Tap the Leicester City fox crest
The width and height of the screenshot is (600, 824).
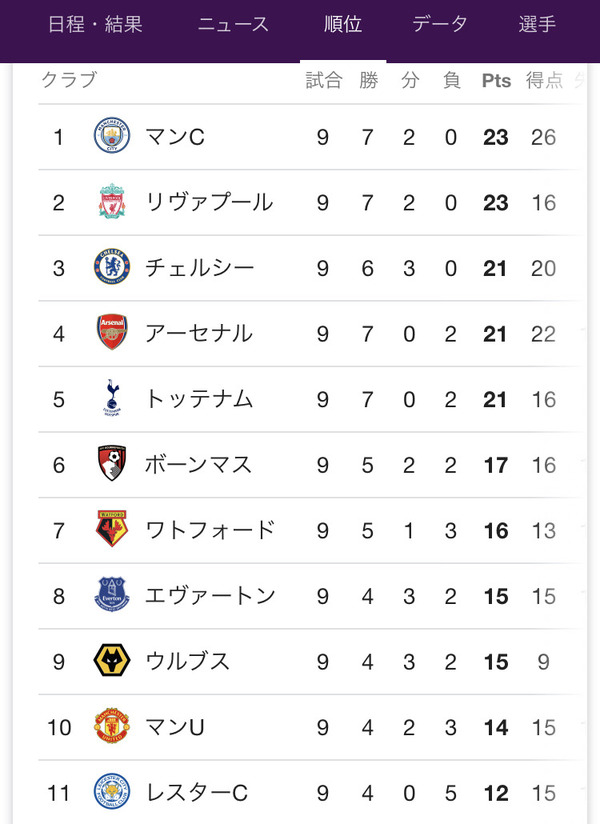tap(112, 791)
